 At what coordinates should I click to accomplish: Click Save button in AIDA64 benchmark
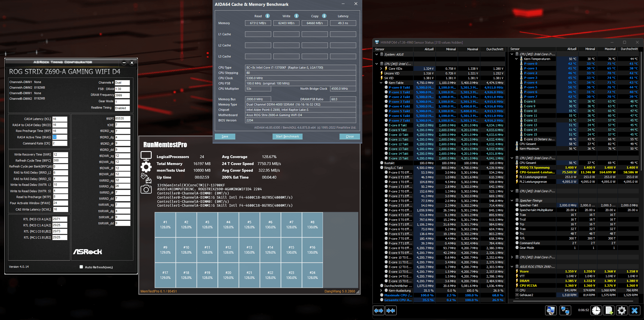coord(225,136)
